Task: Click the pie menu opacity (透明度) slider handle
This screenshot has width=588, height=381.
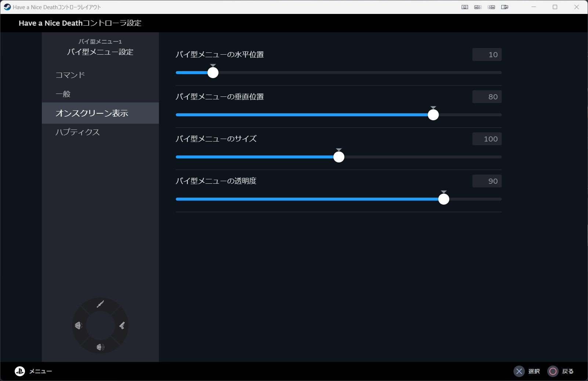Action: coord(444,199)
